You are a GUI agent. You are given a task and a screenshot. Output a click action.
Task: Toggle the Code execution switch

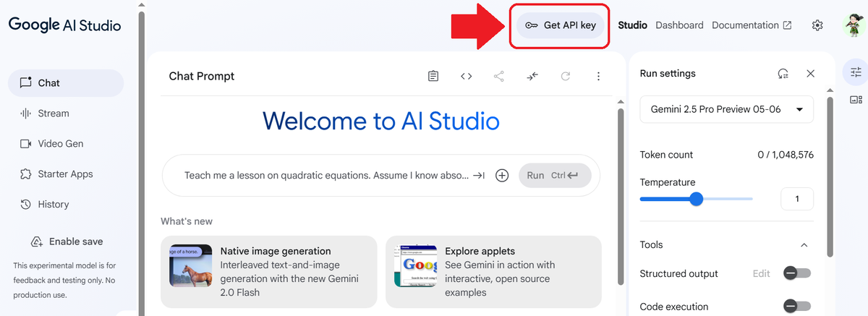pos(797,307)
